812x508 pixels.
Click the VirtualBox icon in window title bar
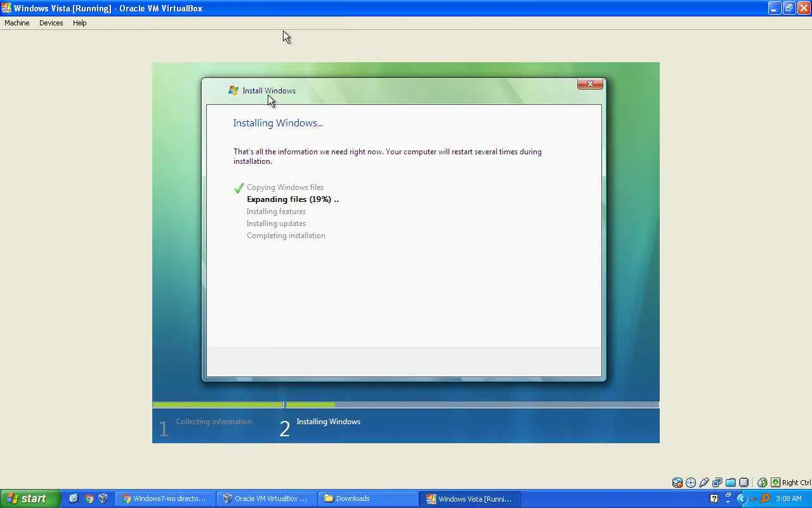6,8
